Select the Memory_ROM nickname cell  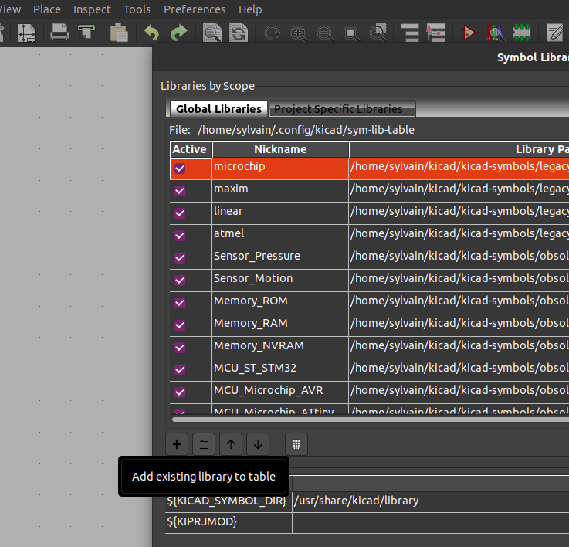click(280, 303)
